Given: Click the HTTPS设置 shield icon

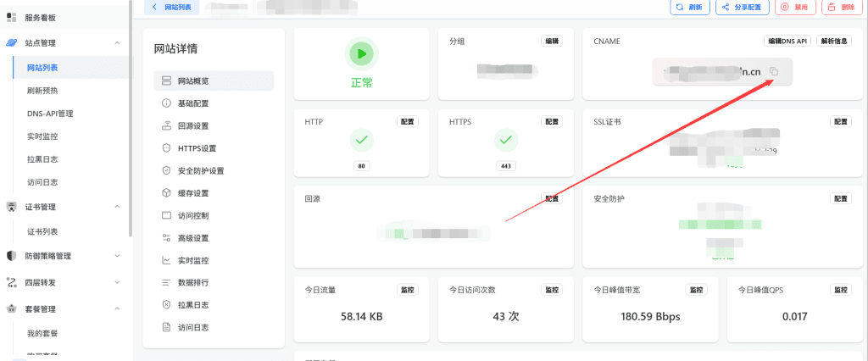Looking at the screenshot, I should tap(166, 148).
